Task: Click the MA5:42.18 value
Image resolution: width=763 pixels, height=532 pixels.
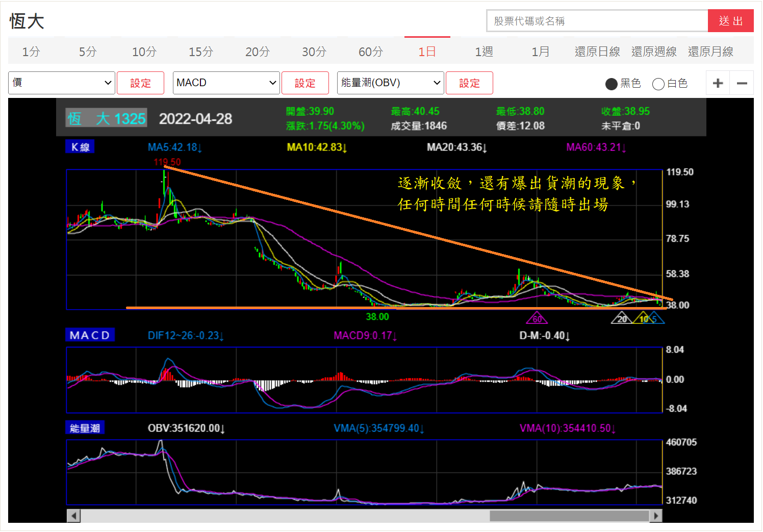Action: pyautogui.click(x=175, y=147)
